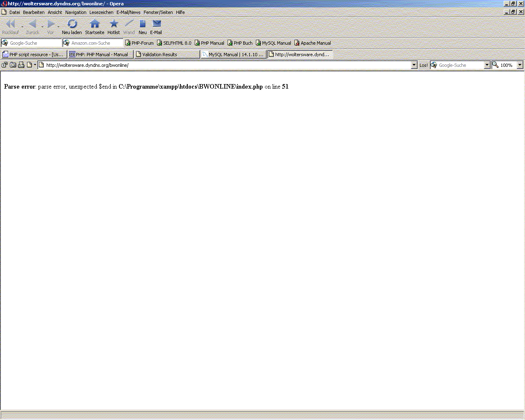The width and height of the screenshot is (525, 420).
Task: Click the lock icon left of address bar
Action: click(5, 65)
